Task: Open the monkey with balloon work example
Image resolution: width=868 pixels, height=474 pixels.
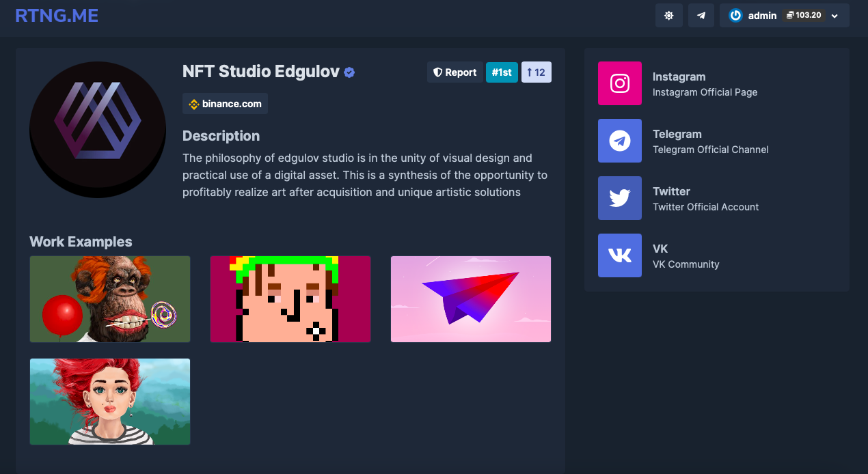Action: point(109,298)
